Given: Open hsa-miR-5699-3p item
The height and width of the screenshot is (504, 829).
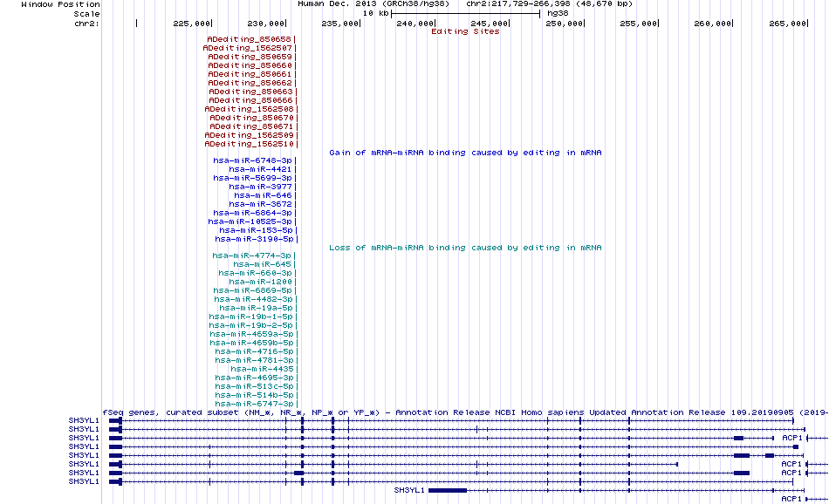Looking at the screenshot, I should 253,178.
